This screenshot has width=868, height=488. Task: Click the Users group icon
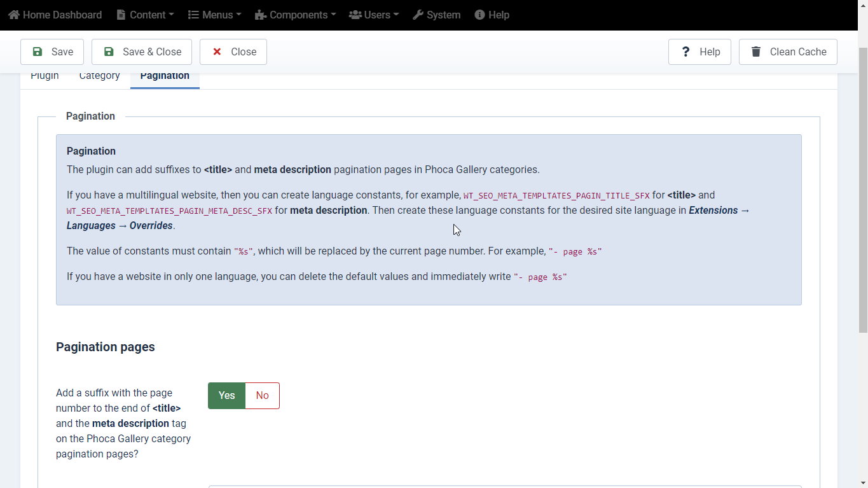[x=355, y=15]
